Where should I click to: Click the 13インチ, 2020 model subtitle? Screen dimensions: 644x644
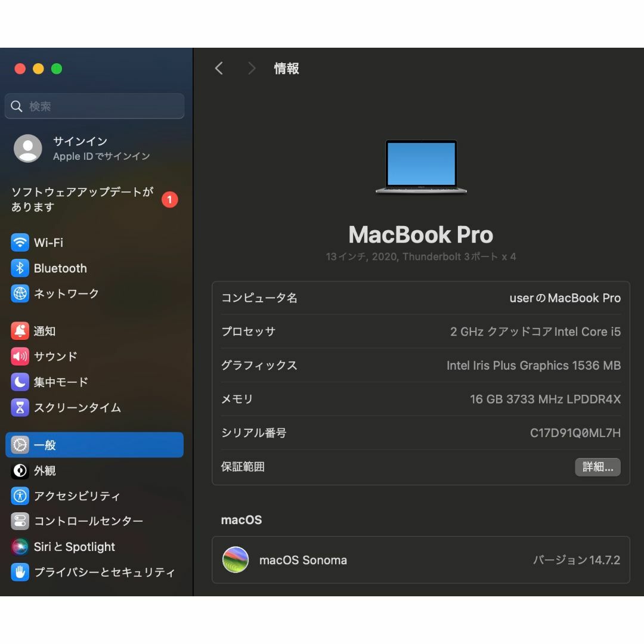pyautogui.click(x=421, y=256)
